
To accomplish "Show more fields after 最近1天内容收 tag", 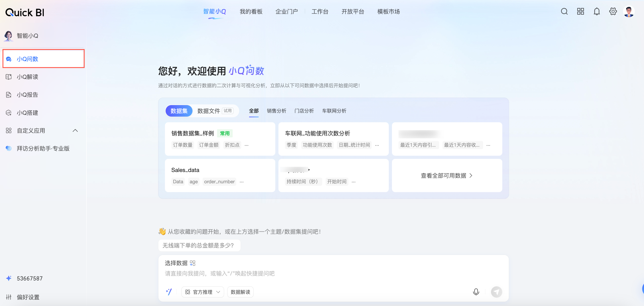I will click(488, 145).
